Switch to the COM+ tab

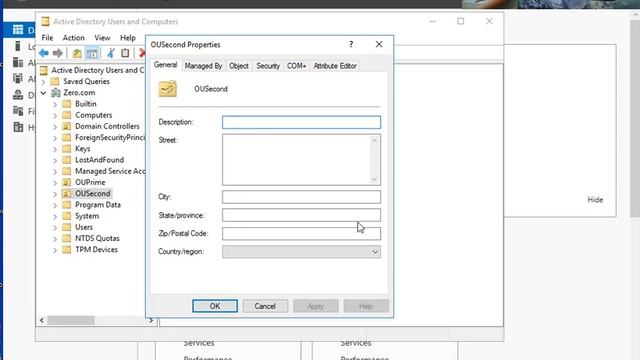pyautogui.click(x=296, y=66)
